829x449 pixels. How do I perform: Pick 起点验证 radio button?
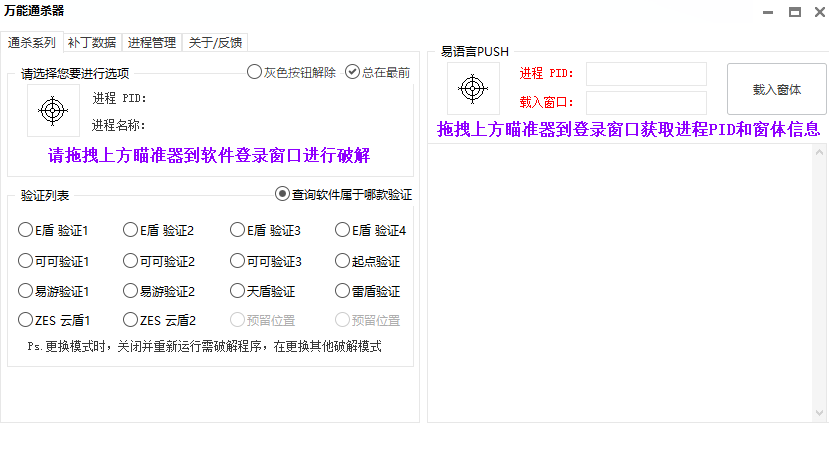[368, 261]
